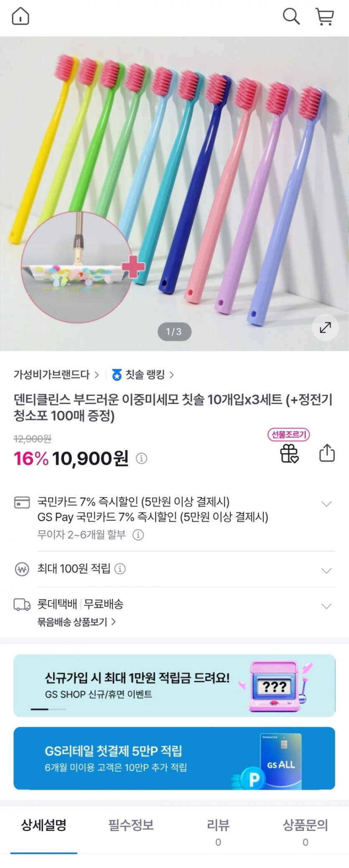
Task: Expand 최대 100원 적립 details
Action: (x=326, y=570)
